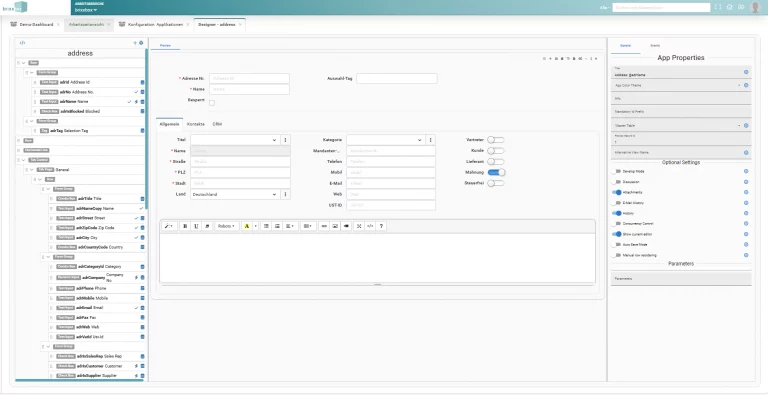Delete the adrPhone Phone tree row
Viewport: 768px width, 395px height.
pos(143,288)
